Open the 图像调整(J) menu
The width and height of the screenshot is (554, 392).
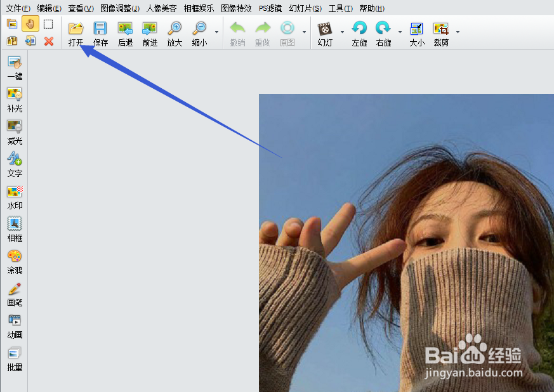[x=120, y=8]
